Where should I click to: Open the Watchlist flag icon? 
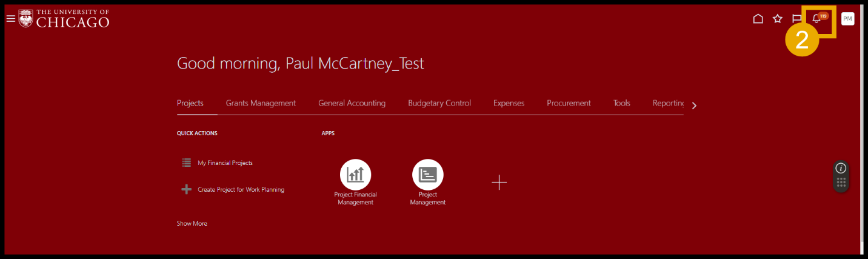click(x=797, y=19)
